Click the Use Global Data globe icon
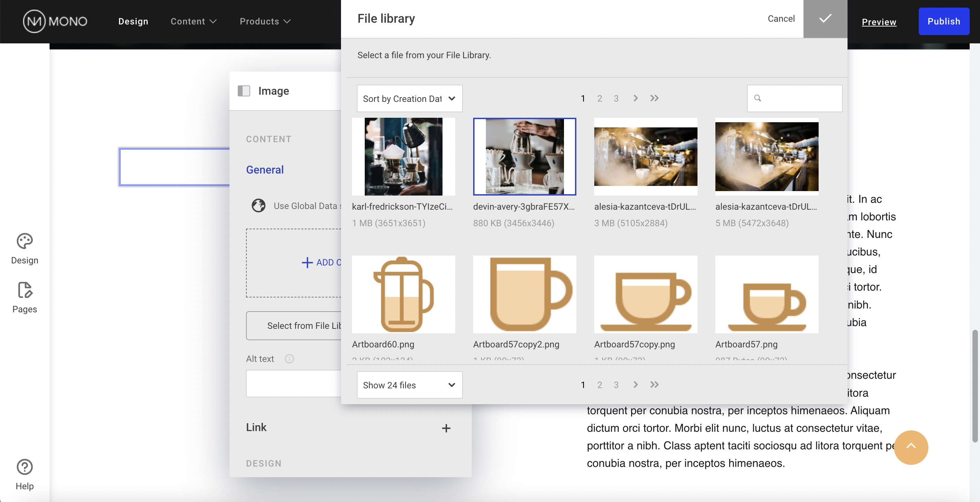Viewport: 980px width, 502px height. pyautogui.click(x=258, y=206)
